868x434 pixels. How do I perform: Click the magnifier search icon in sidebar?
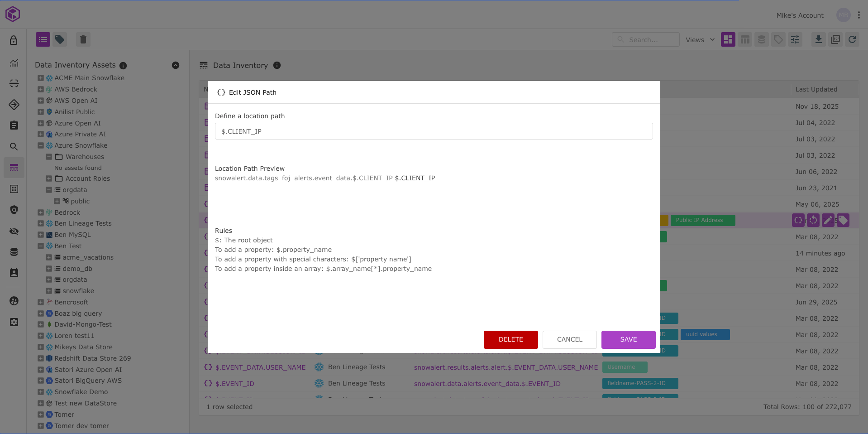pyautogui.click(x=14, y=147)
